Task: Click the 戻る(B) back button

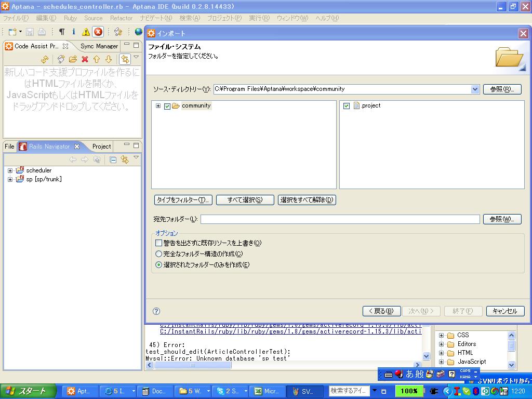Action: pos(382,311)
